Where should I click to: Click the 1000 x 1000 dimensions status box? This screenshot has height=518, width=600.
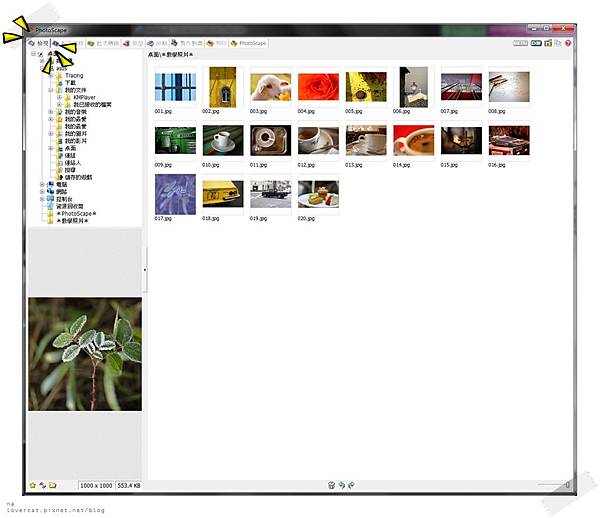[96, 485]
